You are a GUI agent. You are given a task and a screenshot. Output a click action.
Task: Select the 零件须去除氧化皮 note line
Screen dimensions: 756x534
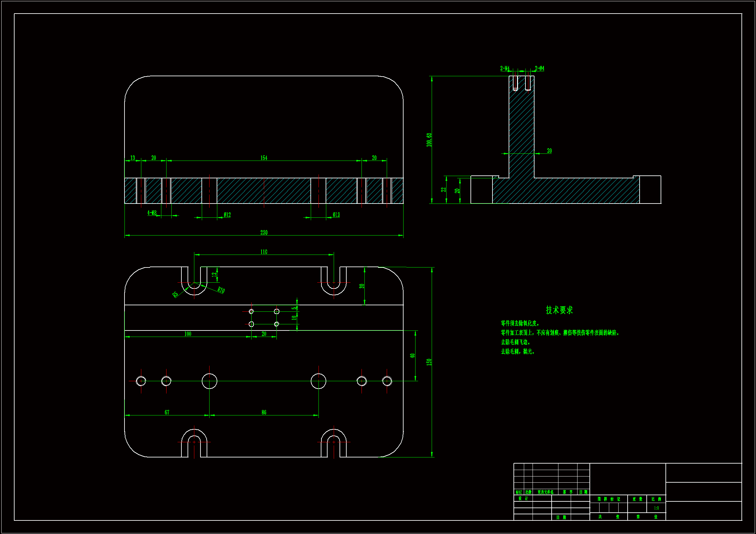[520, 323]
